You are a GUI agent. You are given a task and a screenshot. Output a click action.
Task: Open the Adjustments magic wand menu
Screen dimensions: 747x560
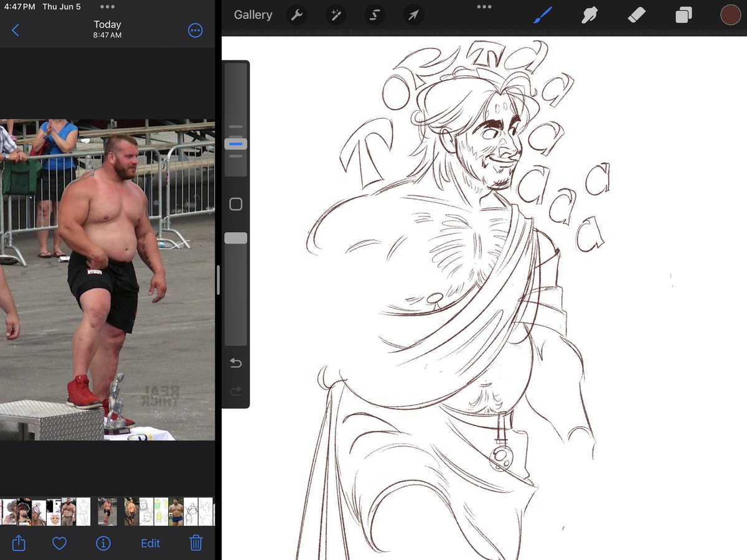click(336, 15)
